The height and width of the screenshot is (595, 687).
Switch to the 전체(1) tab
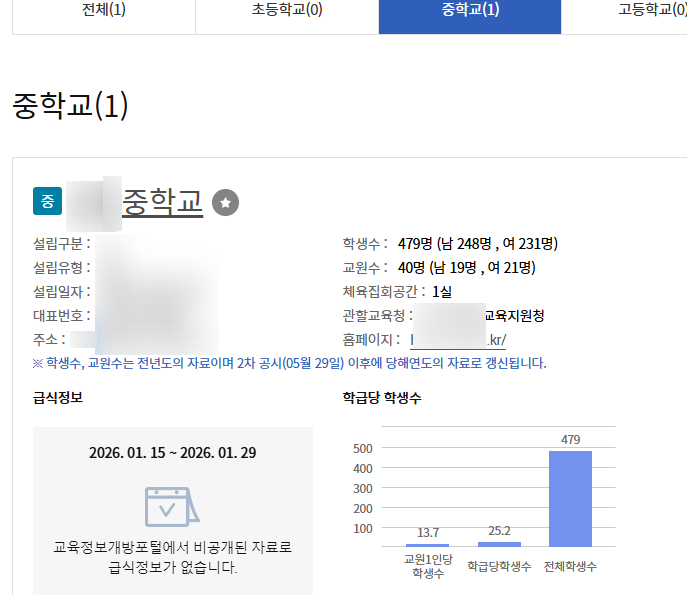pyautogui.click(x=104, y=10)
